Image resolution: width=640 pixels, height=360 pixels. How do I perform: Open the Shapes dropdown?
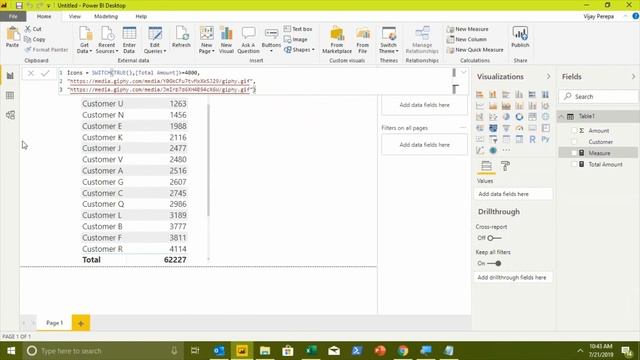coord(300,50)
